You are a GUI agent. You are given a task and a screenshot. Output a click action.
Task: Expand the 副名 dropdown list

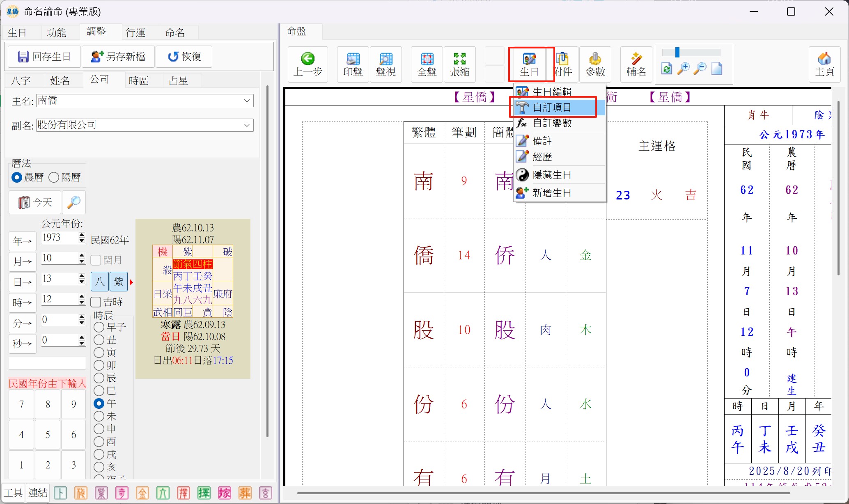pyautogui.click(x=247, y=125)
